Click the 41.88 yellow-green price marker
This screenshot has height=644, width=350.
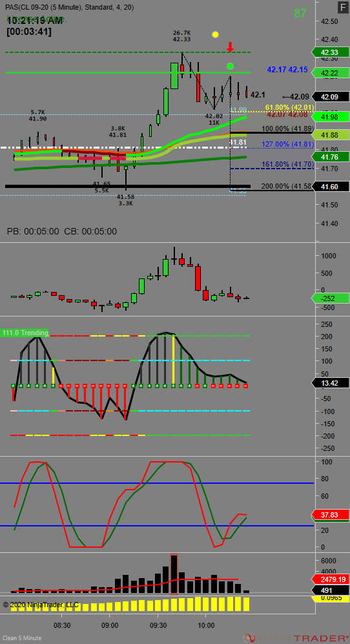click(330, 135)
